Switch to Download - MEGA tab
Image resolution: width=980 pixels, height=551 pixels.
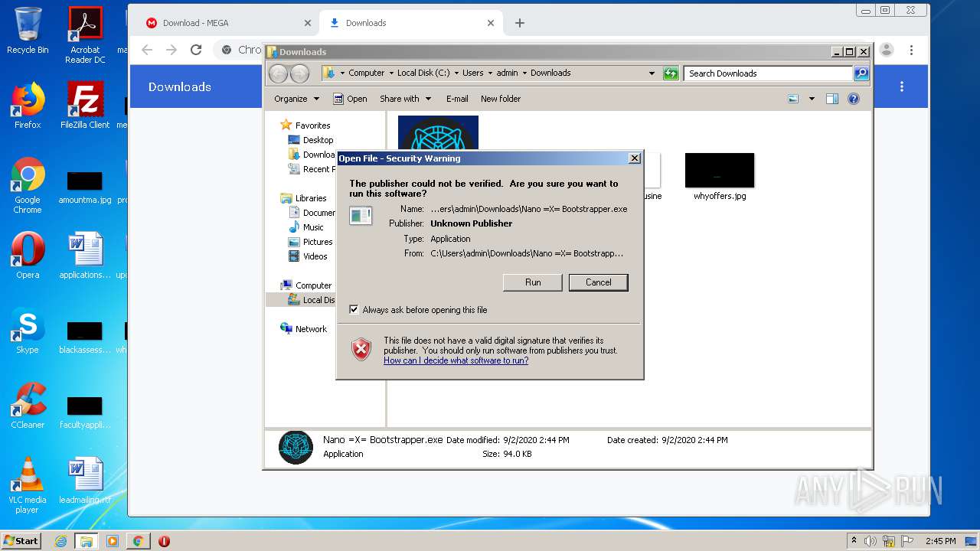(x=228, y=23)
